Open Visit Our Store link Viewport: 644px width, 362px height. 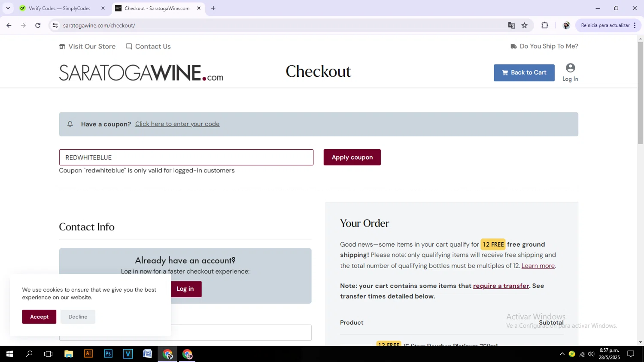click(x=87, y=46)
